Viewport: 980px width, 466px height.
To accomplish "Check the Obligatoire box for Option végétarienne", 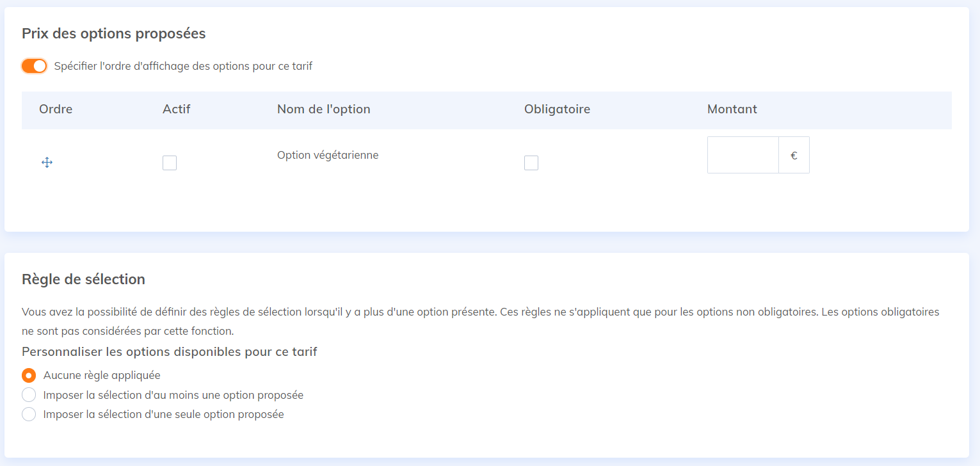I will point(531,163).
